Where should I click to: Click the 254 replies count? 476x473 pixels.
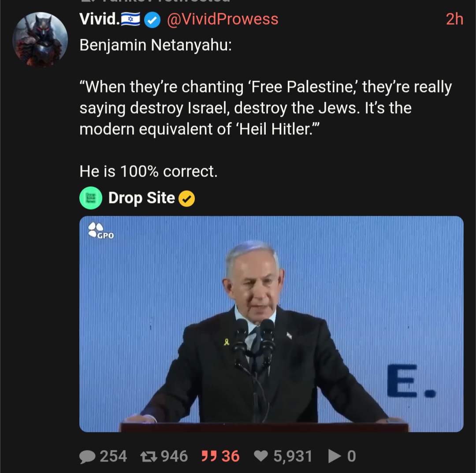(x=113, y=456)
